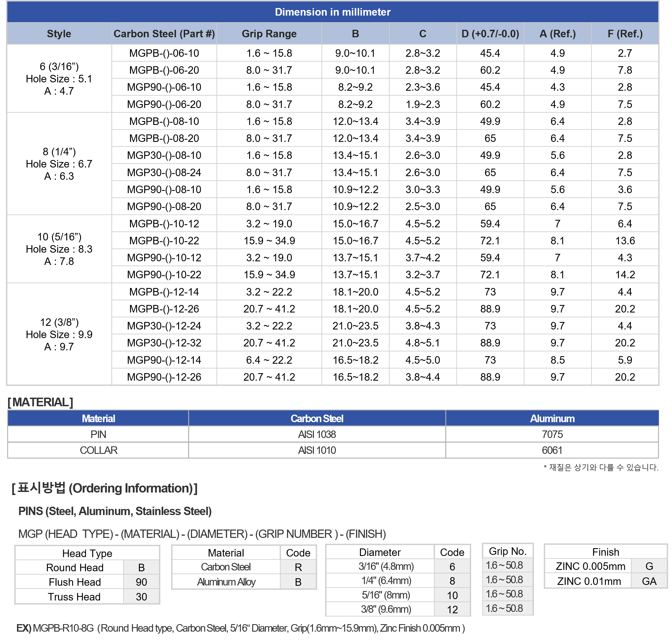Viewport: 672px width, 640px height.
Task: Click part number MGPB-()-06-20
Action: coord(164,70)
